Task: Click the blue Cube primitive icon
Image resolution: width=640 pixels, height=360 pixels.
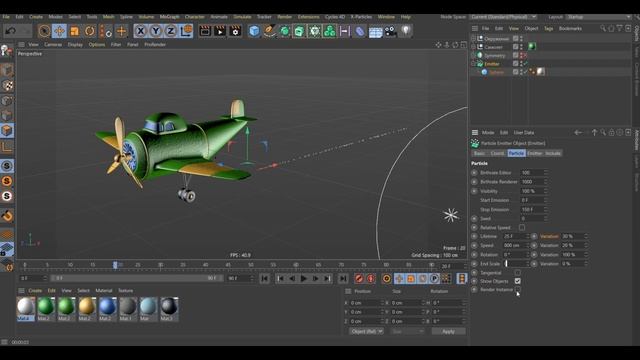Action: (x=254, y=31)
